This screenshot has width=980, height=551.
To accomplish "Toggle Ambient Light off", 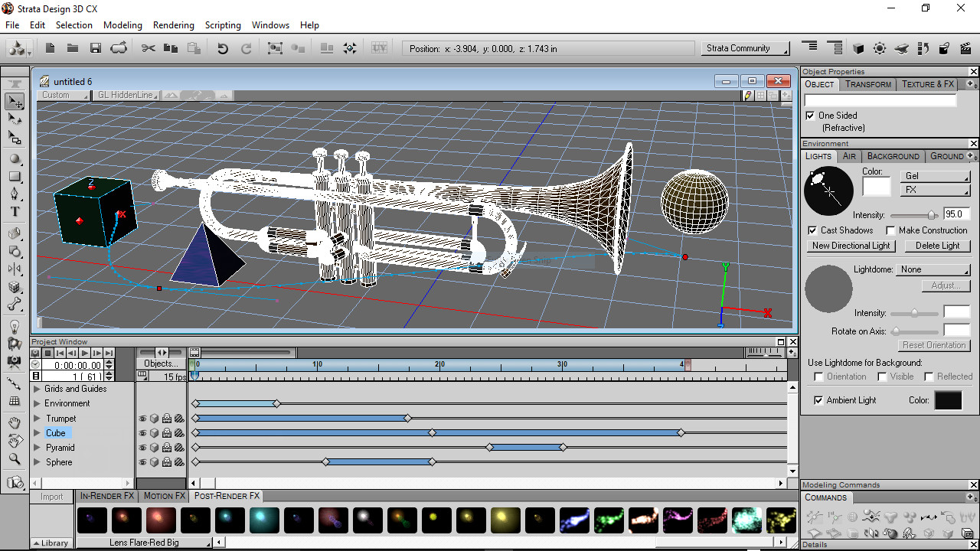I will pyautogui.click(x=818, y=400).
